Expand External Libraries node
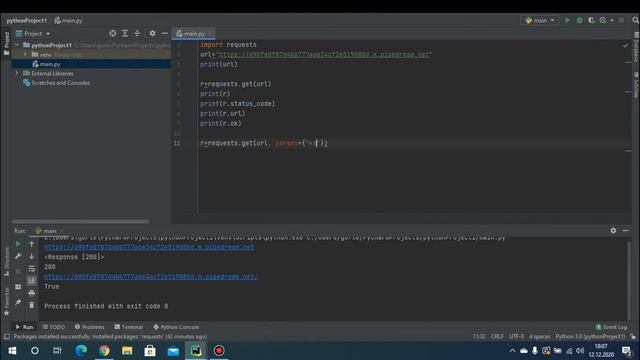This screenshot has height=360, width=640. coord(17,73)
